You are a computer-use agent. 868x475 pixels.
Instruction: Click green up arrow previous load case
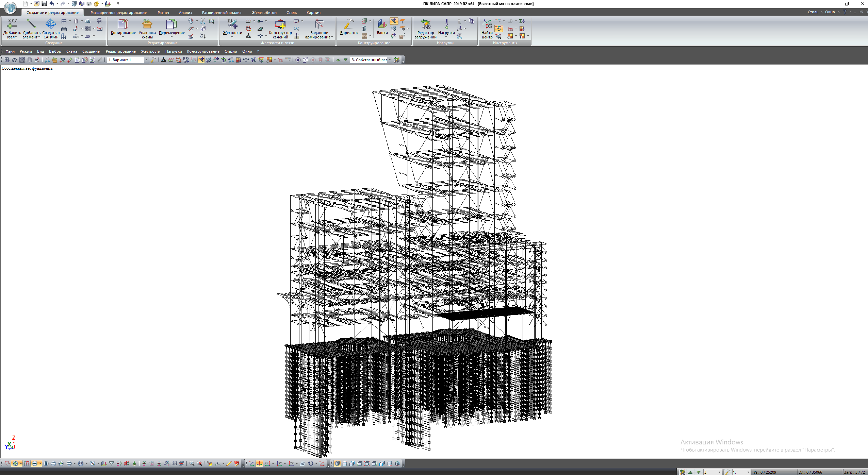pos(338,60)
